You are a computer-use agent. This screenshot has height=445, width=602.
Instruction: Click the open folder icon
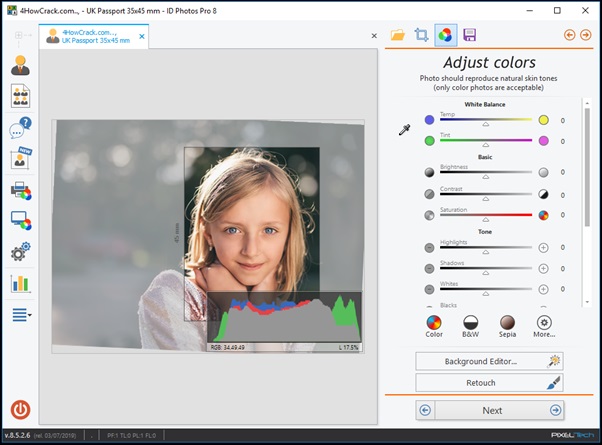coord(398,35)
